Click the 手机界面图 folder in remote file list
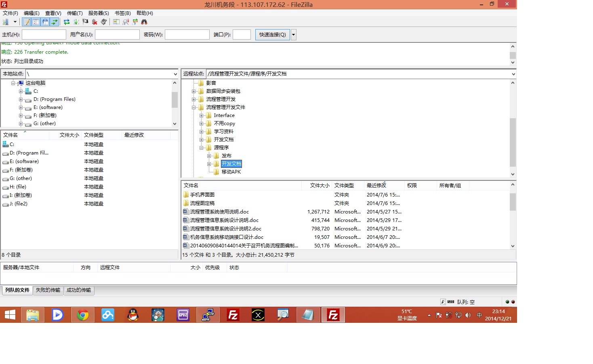Screen dimensions: 593x364 coord(202,195)
